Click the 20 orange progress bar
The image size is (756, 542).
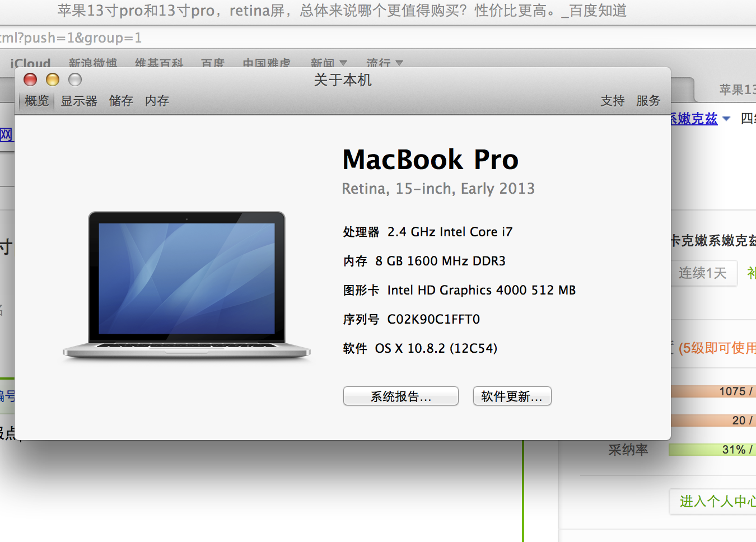pos(713,420)
